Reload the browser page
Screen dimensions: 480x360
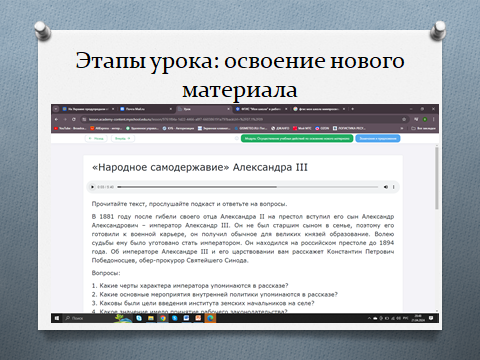coord(74,119)
